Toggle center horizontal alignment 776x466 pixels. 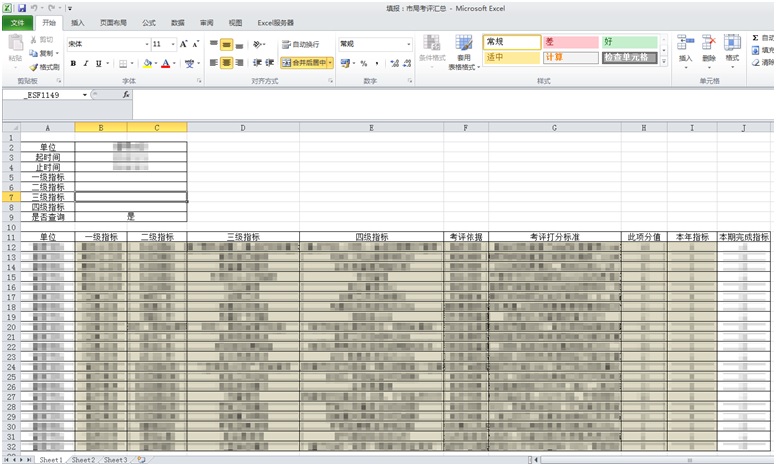pyautogui.click(x=227, y=63)
